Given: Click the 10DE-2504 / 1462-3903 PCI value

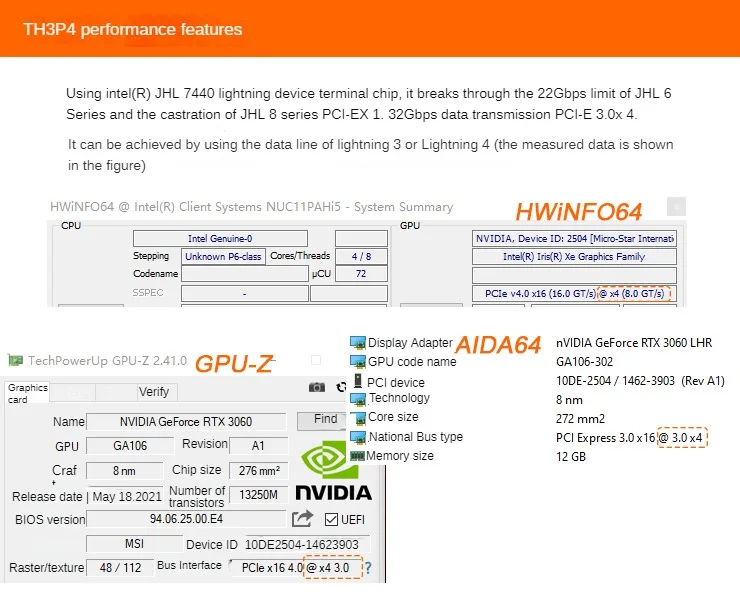Looking at the screenshot, I should pos(640,381).
